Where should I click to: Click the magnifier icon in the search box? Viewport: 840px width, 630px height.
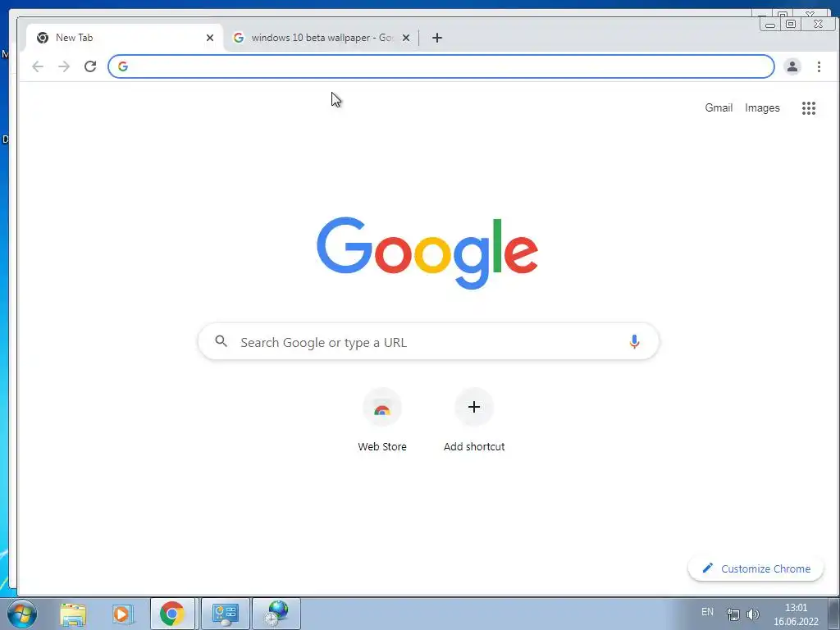point(221,340)
